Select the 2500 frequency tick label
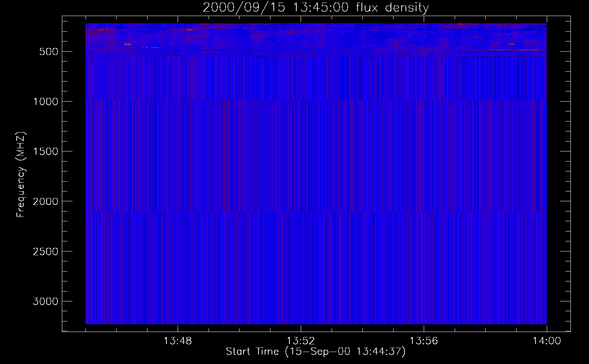 pos(46,252)
